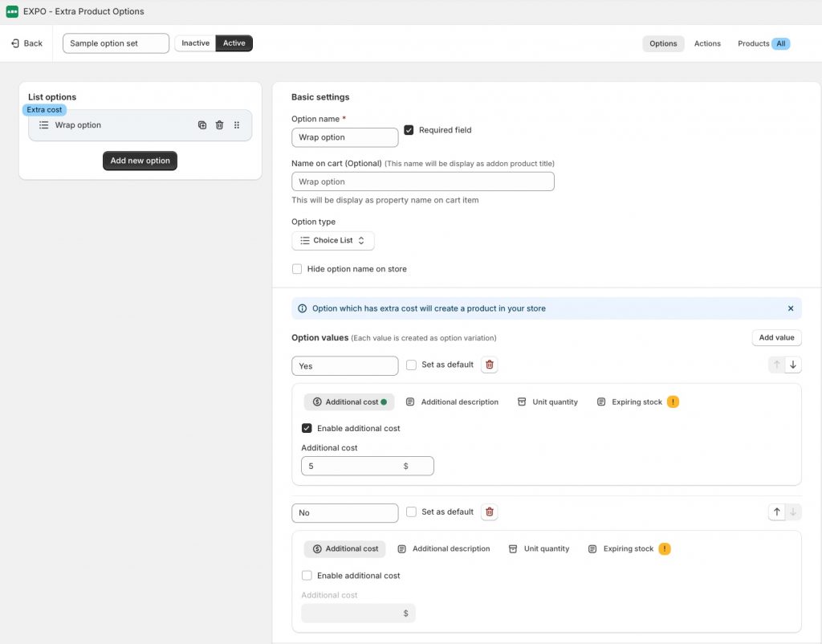Open Additional description tab for No value

(443, 549)
